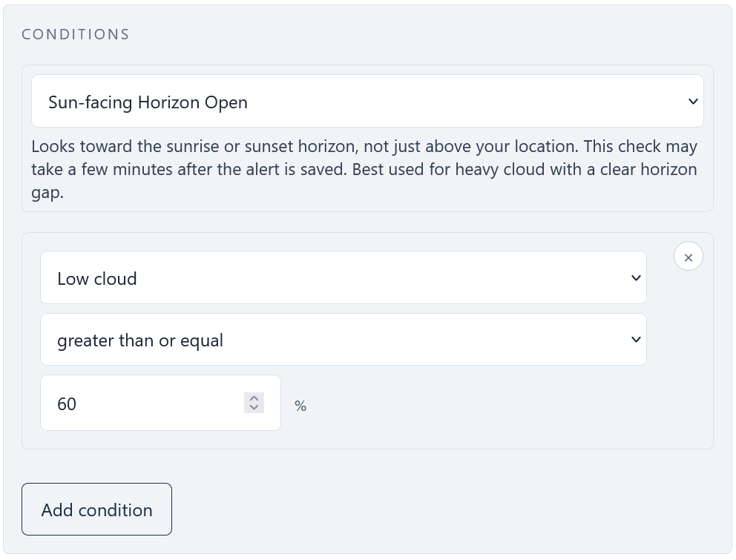
Task: Open the Sun-facing Horizon Open dropdown
Action: (x=367, y=101)
